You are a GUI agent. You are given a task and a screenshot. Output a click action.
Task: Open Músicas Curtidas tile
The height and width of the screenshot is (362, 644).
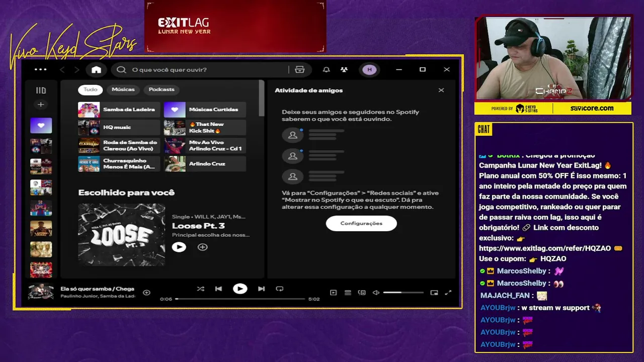click(205, 110)
